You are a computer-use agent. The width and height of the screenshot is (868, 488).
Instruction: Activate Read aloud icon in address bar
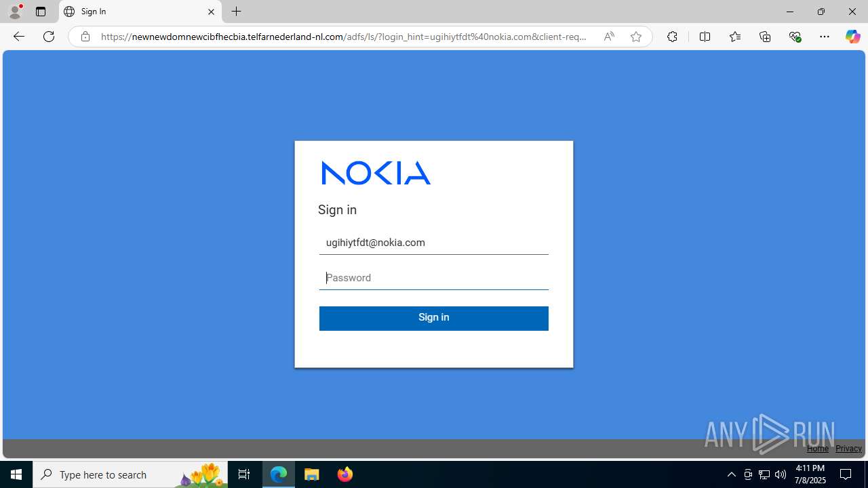(x=609, y=37)
